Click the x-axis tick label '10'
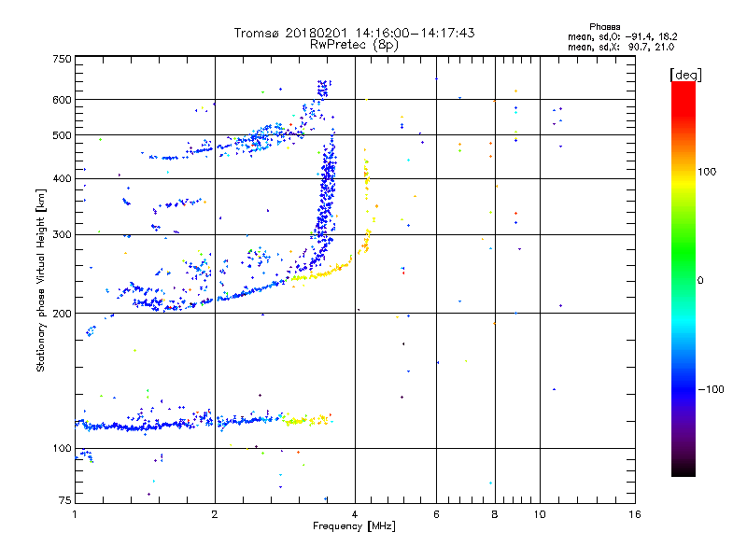The width and height of the screenshot is (747, 560). click(x=540, y=514)
